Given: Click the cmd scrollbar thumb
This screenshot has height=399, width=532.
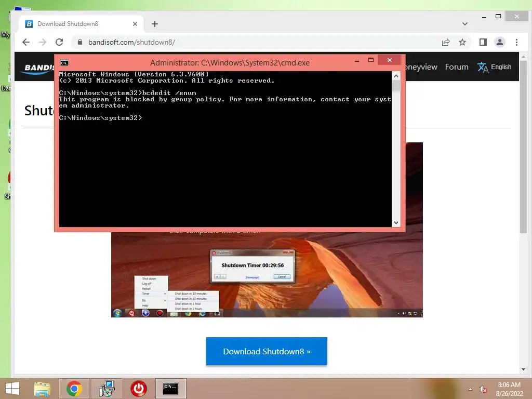Looking at the screenshot, I should pos(396,86).
